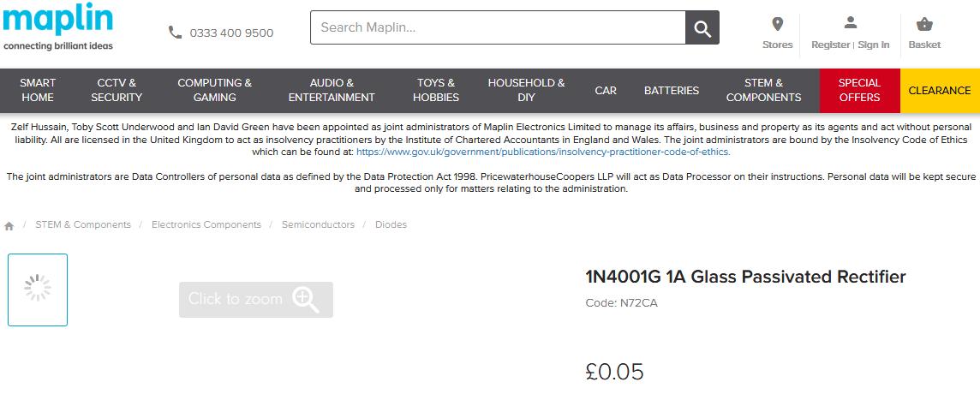
Task: Click the Basket text label
Action: 924,45
